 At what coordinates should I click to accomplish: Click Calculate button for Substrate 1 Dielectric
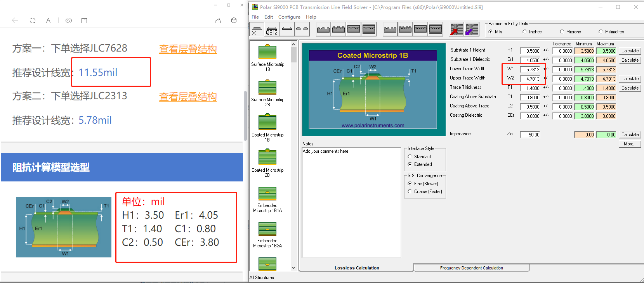[630, 60]
